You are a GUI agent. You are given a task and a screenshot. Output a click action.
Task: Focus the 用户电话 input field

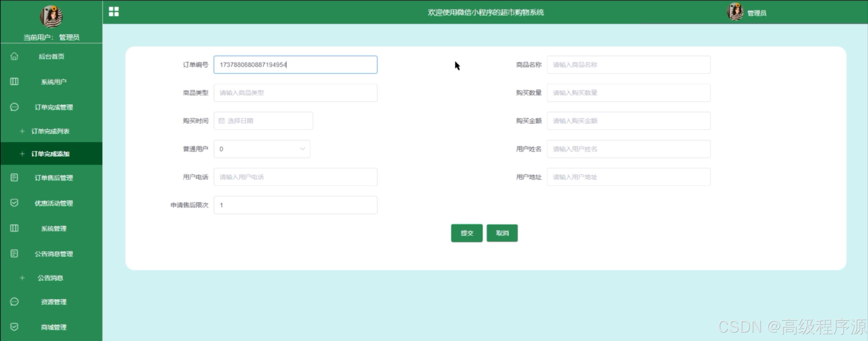pyautogui.click(x=295, y=177)
